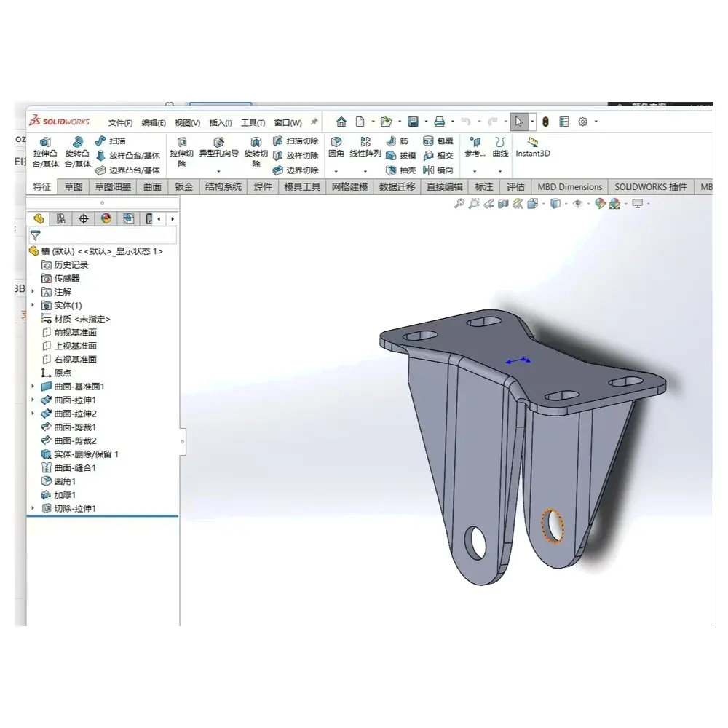Open the 编辑(E) menu
Screen dimensions: 728x728
[154, 123]
